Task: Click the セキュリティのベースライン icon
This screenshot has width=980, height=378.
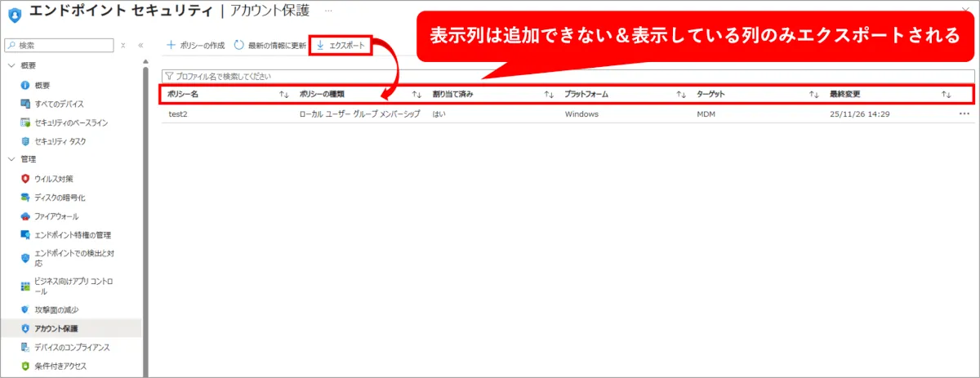Action: click(x=25, y=122)
